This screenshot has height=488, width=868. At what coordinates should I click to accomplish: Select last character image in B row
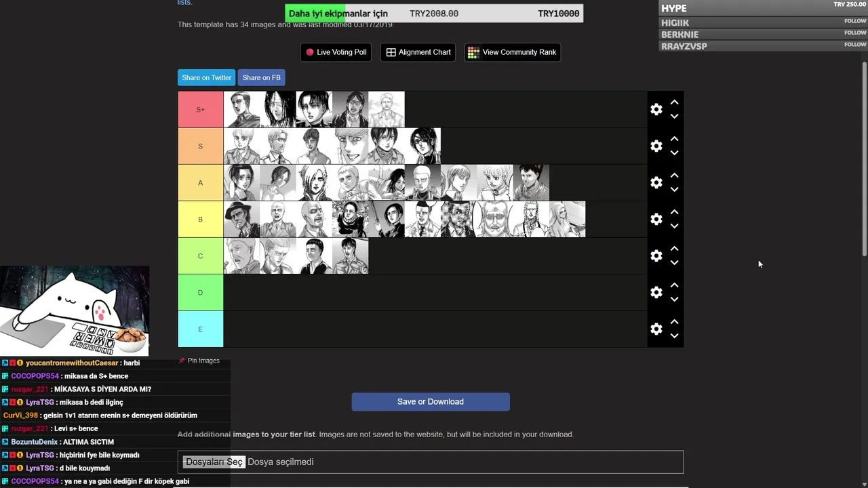[568, 219]
